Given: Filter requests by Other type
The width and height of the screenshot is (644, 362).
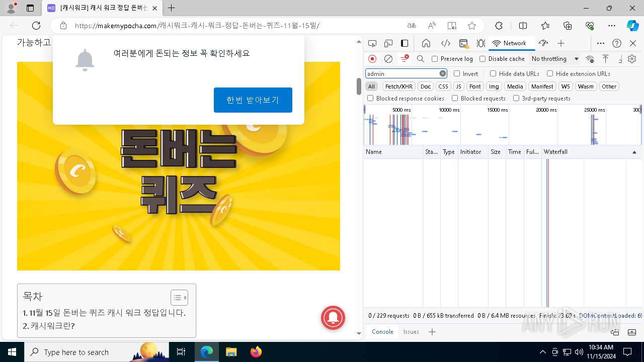Looking at the screenshot, I should (609, 86).
